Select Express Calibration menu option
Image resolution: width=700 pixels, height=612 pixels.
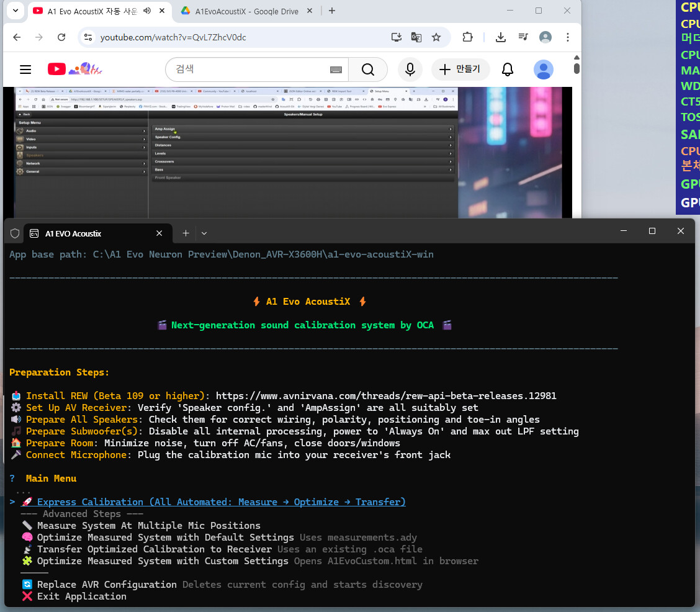click(x=221, y=502)
